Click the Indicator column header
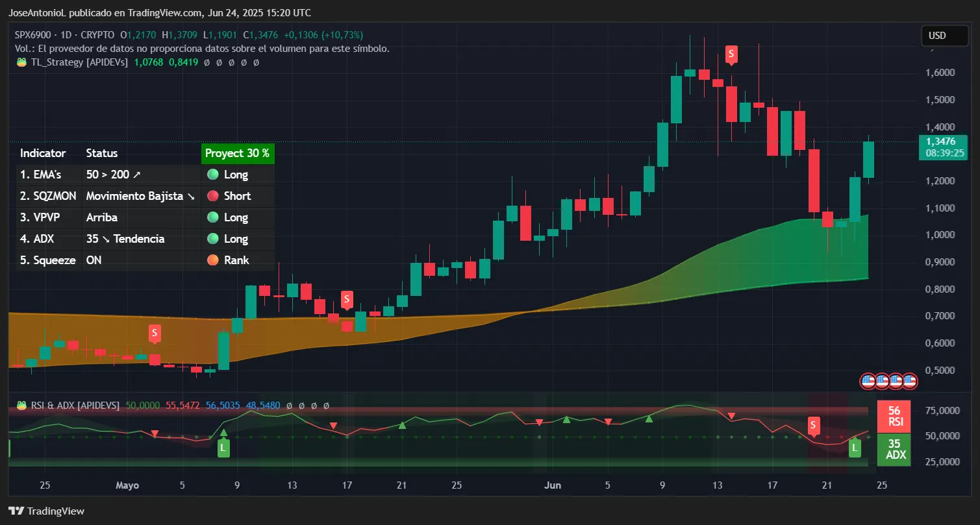This screenshot has height=525, width=980. (43, 153)
